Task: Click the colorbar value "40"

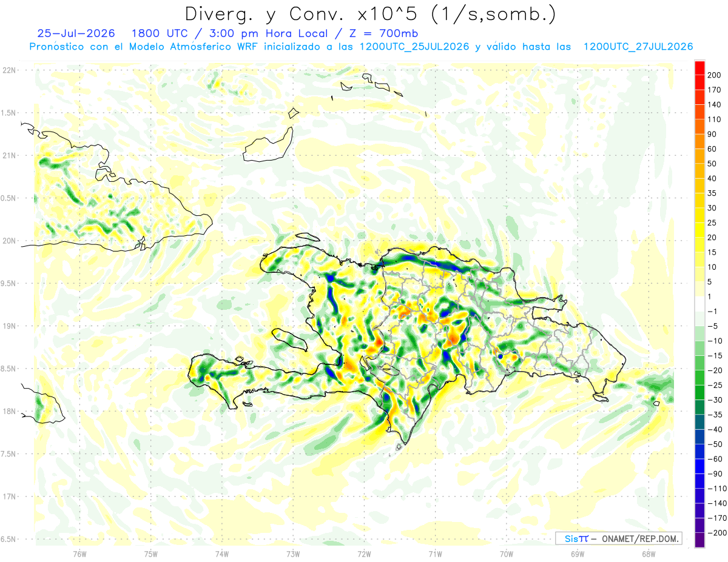Action: click(x=712, y=179)
